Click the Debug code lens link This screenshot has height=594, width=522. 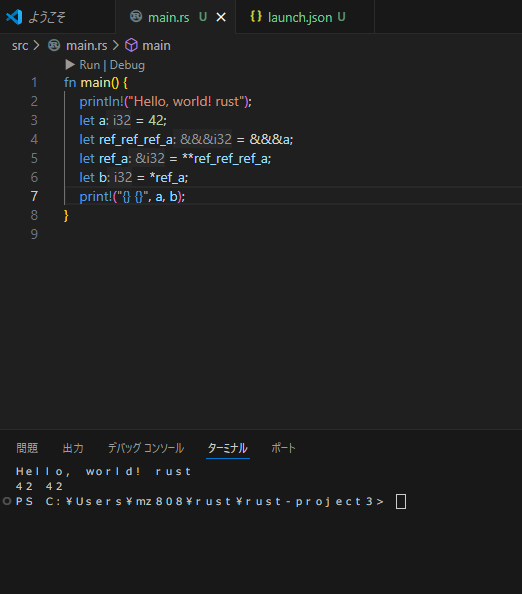tap(127, 65)
